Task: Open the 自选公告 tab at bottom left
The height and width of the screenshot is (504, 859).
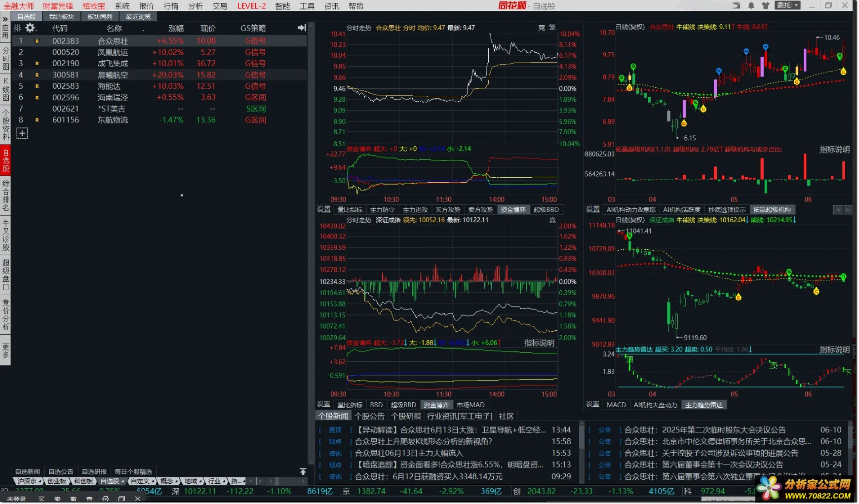Action: (x=61, y=471)
